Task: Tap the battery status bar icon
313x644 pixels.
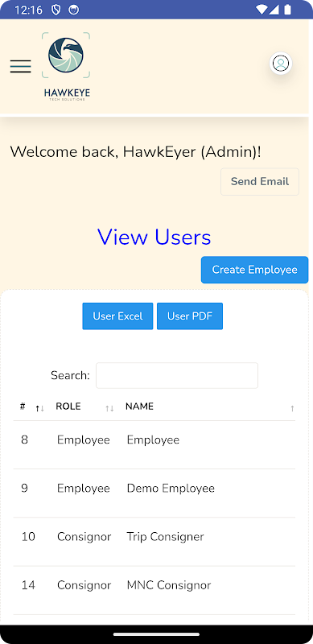Action: [287, 10]
